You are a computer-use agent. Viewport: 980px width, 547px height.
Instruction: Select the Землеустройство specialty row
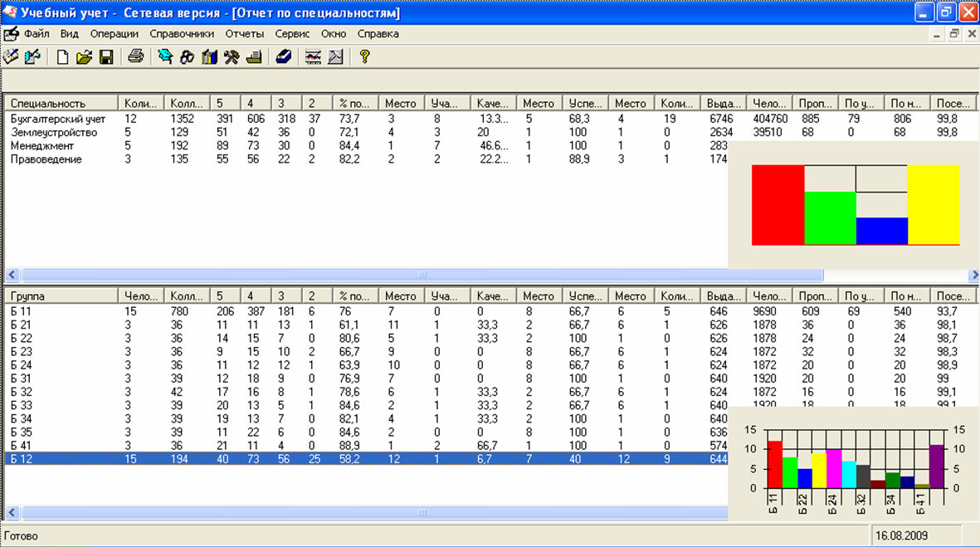(x=54, y=133)
